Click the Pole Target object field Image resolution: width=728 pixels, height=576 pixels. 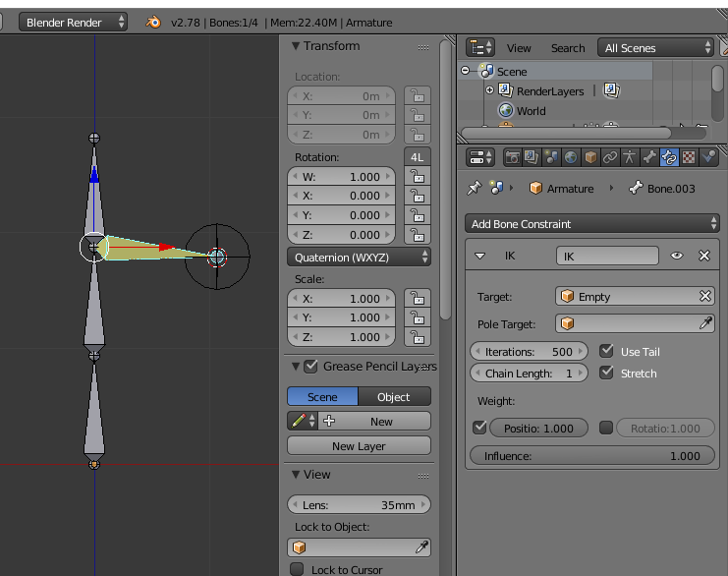click(x=635, y=323)
